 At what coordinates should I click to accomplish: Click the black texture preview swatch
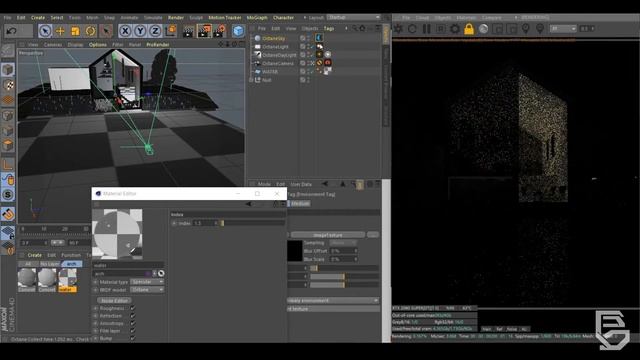pyautogui.click(x=295, y=251)
